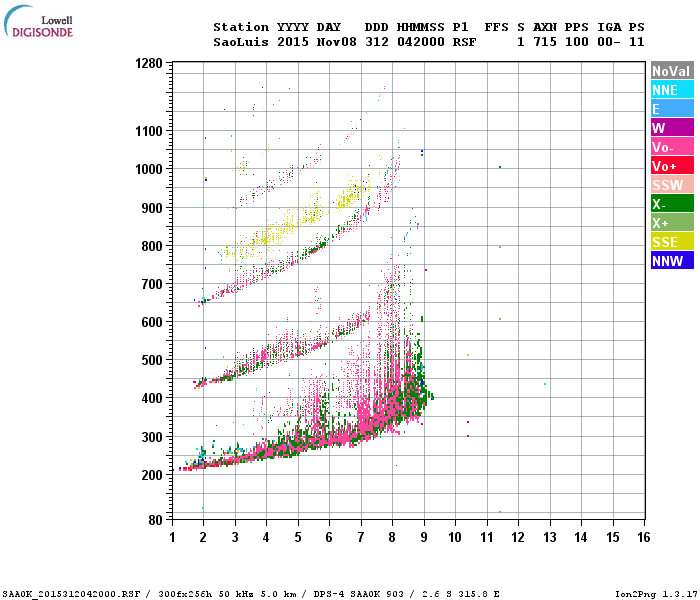Click frequency axis label 6
Screen dimensions: 700x600
(329, 537)
